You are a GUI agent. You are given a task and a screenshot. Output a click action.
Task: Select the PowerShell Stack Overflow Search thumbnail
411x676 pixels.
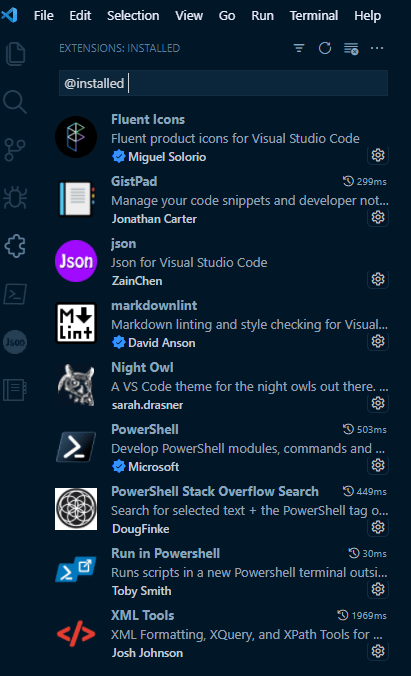coord(76,509)
